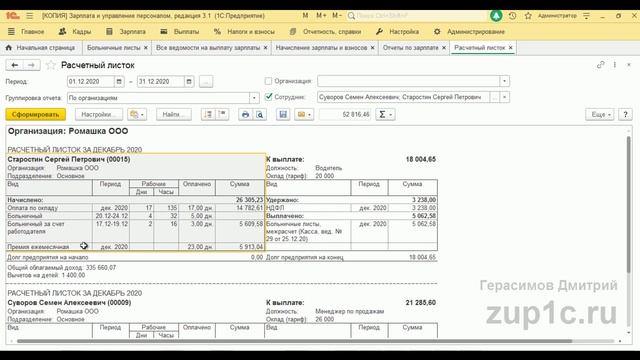640x360 pixels.
Task: Close the Отчеты по зарплате tab
Action: coord(444,48)
